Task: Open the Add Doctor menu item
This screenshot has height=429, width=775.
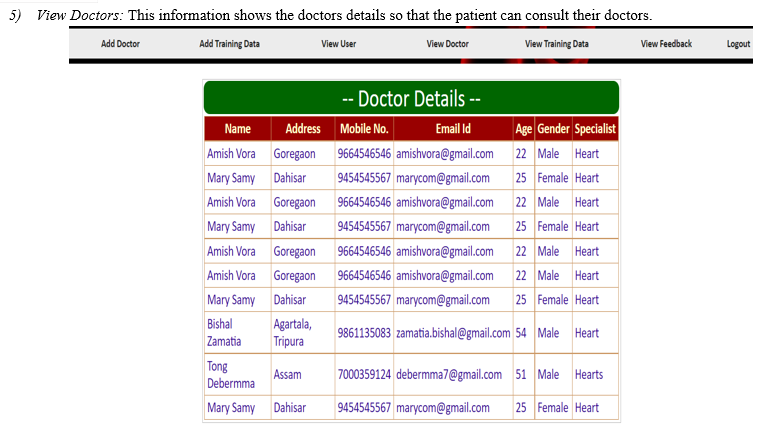Action: 120,43
